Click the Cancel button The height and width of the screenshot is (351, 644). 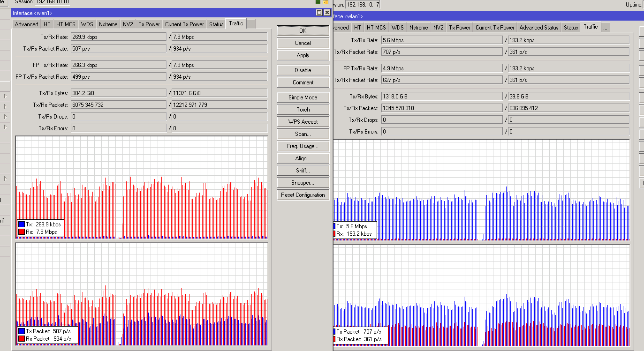pyautogui.click(x=303, y=43)
